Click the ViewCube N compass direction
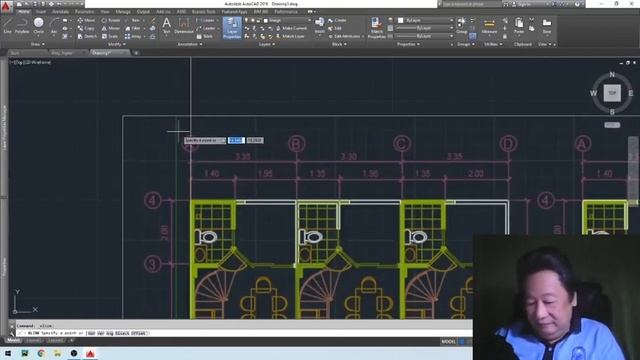640x360 pixels. pyautogui.click(x=612, y=74)
